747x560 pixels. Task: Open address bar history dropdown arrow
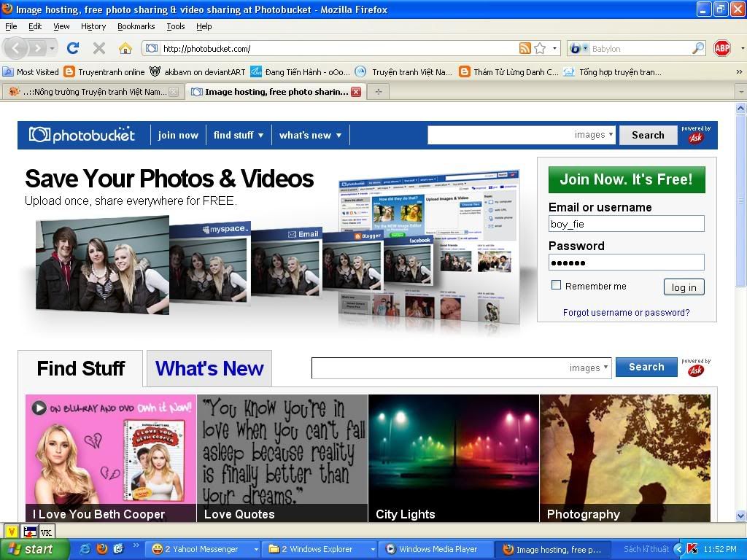[554, 48]
